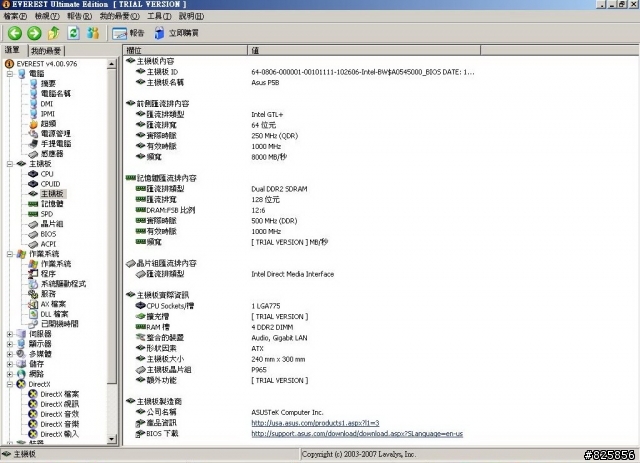Click the two-people users toolbar icon
Screen dimensions: 640x463
pyautogui.click(x=93, y=33)
